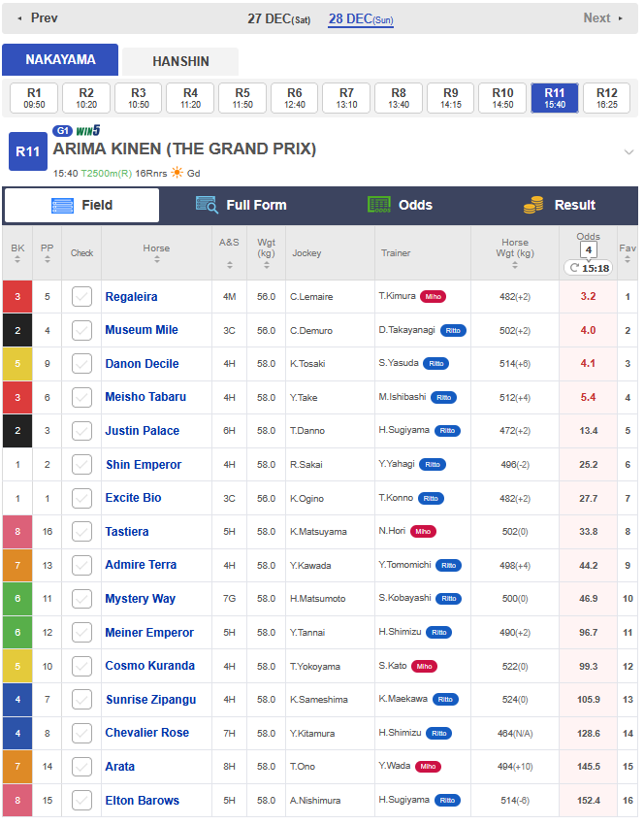Click Miho badge beside T.Kimura
The height and width of the screenshot is (825, 644).
pyautogui.click(x=433, y=297)
